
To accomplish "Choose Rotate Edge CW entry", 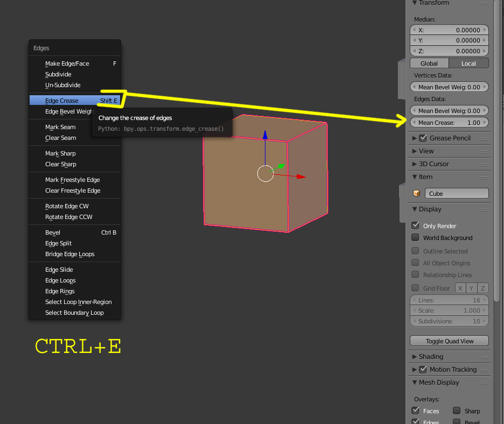I will pos(75,206).
